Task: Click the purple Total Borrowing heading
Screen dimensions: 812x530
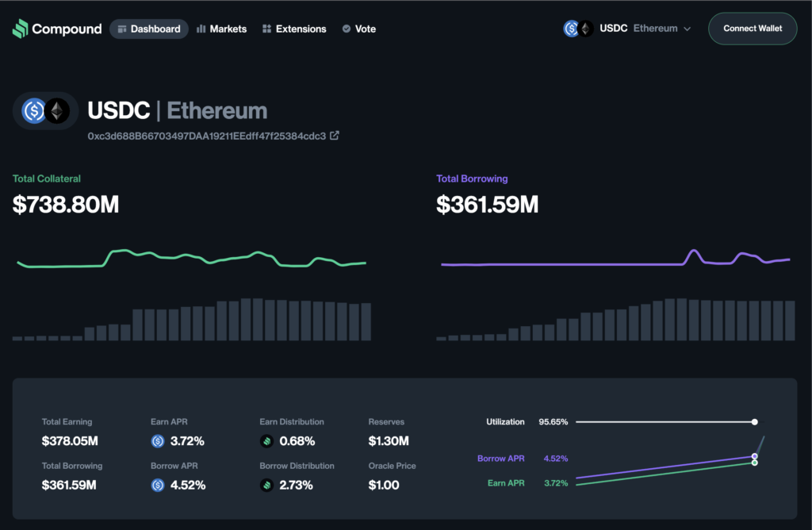Action: click(x=472, y=179)
